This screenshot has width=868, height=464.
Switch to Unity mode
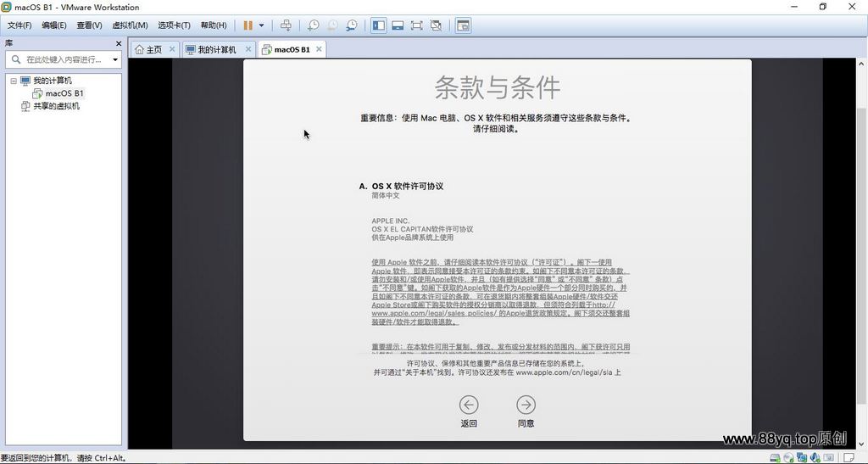[437, 25]
